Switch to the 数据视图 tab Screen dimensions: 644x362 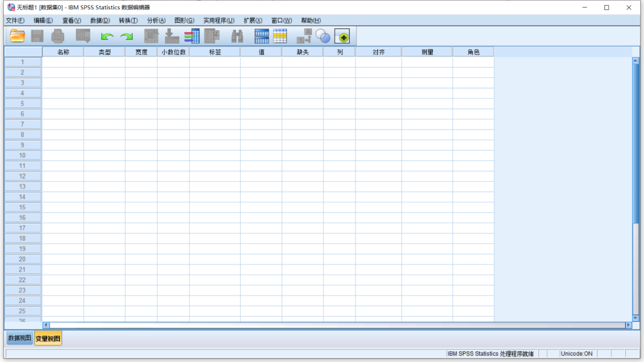coord(19,338)
